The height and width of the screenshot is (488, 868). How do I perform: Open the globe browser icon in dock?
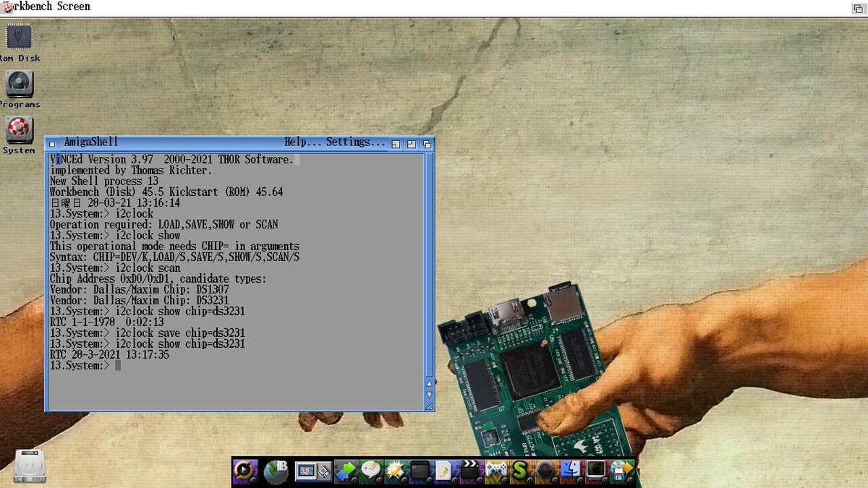coord(276,471)
